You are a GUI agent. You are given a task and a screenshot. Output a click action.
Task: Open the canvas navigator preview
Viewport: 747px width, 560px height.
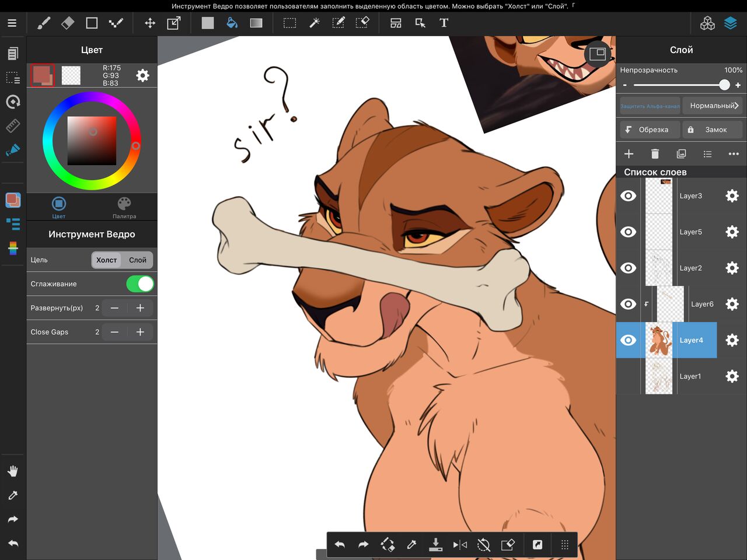(x=598, y=54)
